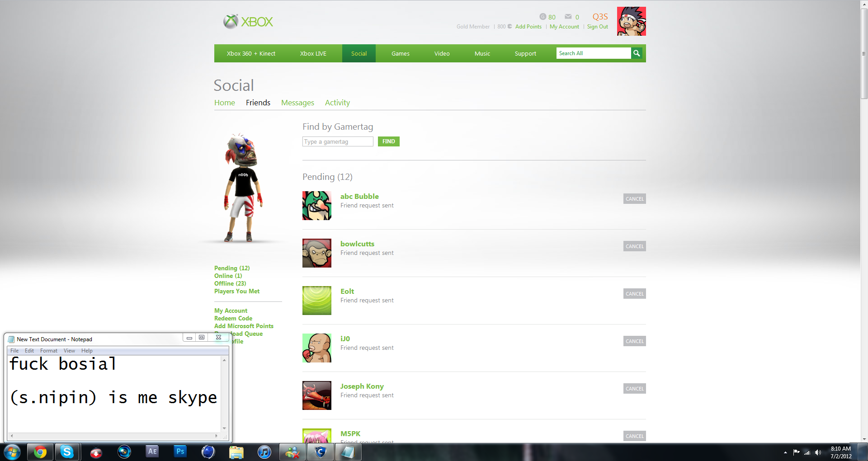
Task: Show Offline (23) friends in sidebar
Action: [x=230, y=283]
